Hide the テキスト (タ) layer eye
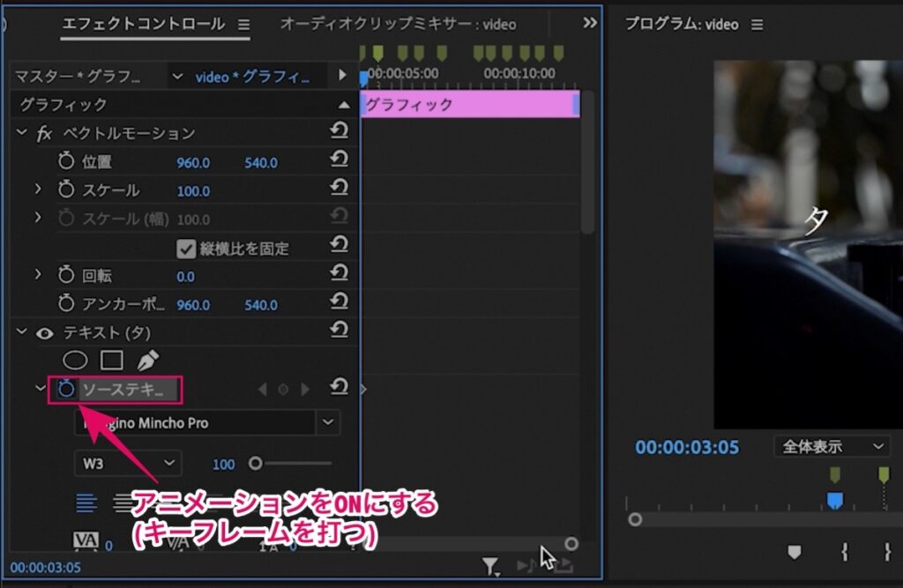 click(45, 333)
